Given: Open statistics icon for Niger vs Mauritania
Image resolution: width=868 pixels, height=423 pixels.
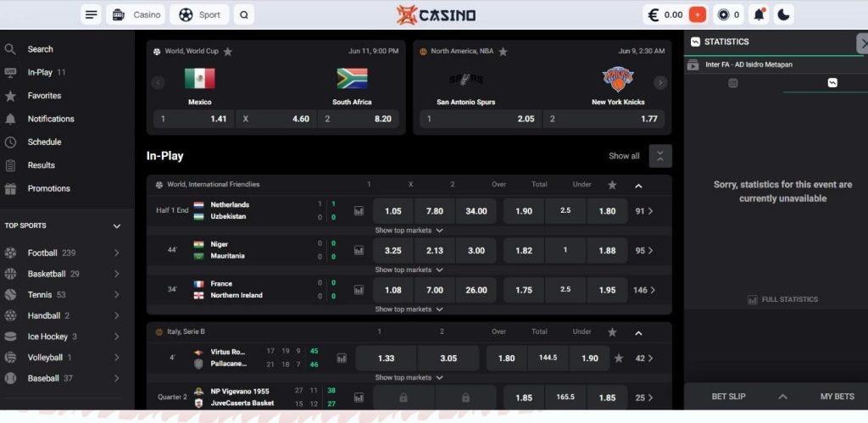Looking at the screenshot, I should click(x=359, y=250).
